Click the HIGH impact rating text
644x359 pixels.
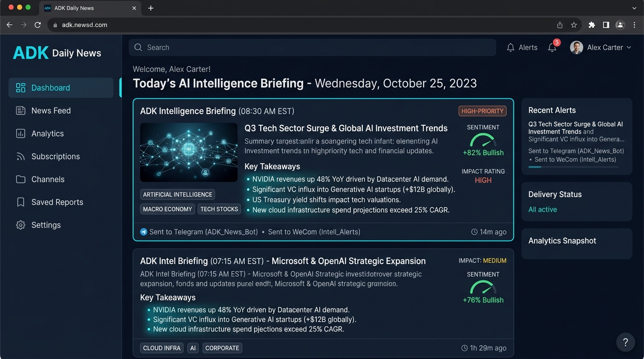483,180
